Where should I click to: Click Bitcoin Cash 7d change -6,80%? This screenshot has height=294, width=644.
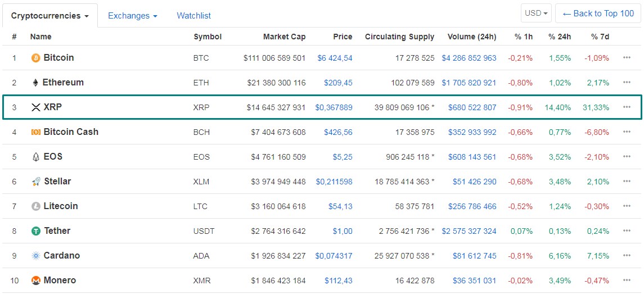597,132
